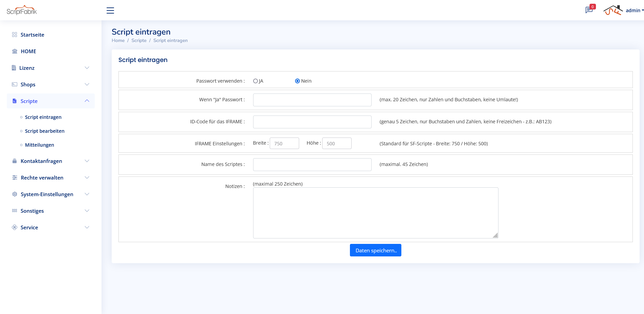Open the admin user dropdown
This screenshot has height=314, width=644.
point(635,11)
